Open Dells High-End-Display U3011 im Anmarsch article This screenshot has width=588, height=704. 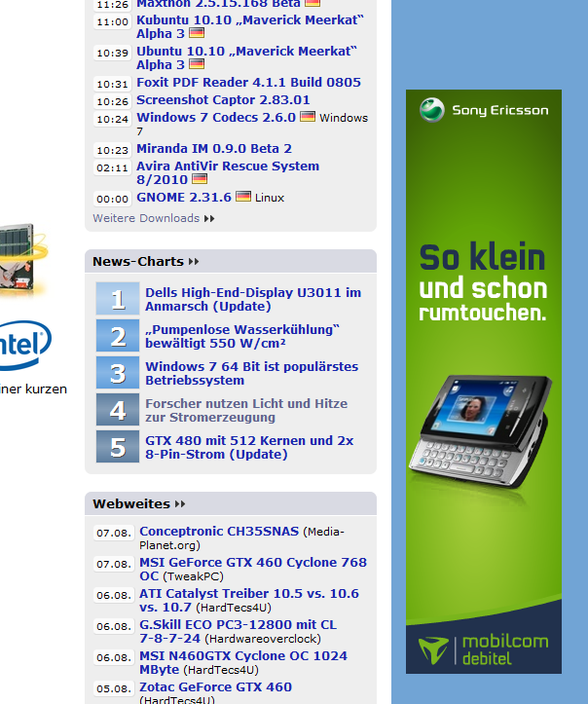(x=253, y=299)
